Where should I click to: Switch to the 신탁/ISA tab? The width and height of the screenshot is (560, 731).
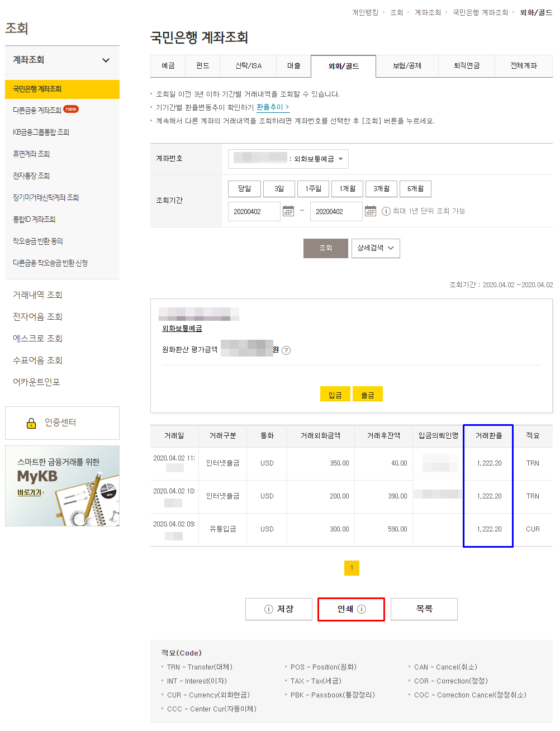(249, 66)
